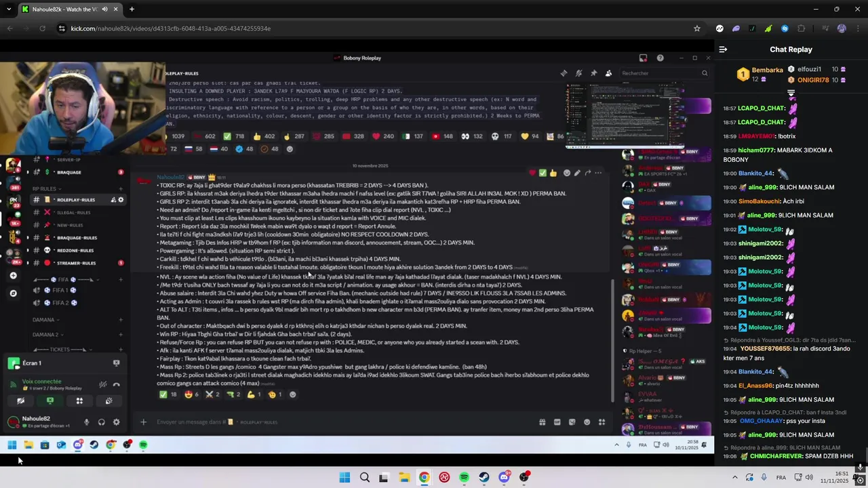
Task: Open the ROLEPLAY-RULES channel
Action: (x=79, y=200)
